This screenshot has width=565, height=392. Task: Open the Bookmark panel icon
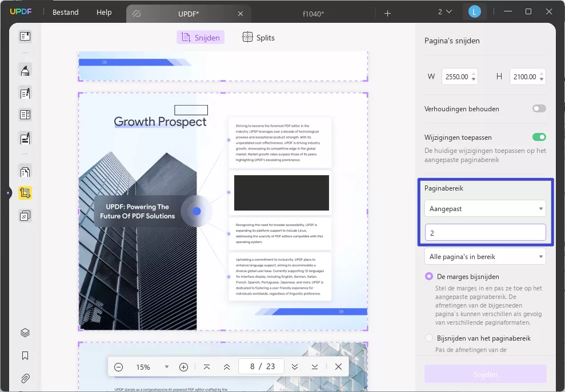point(25,355)
